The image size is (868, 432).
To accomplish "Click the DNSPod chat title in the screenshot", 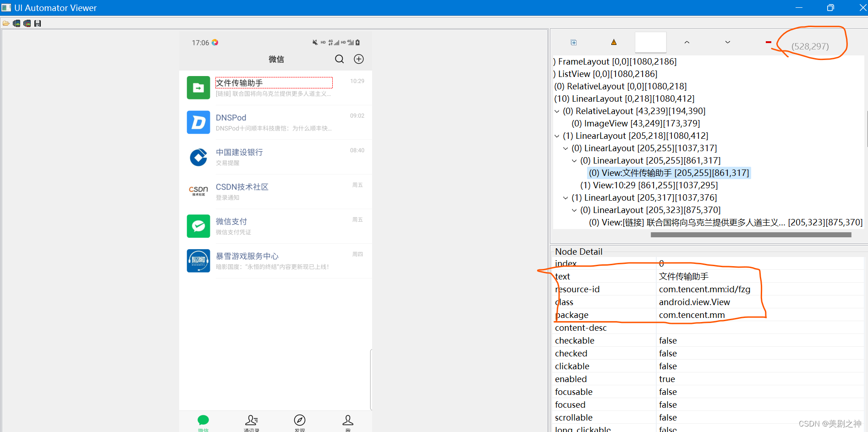I will click(231, 118).
